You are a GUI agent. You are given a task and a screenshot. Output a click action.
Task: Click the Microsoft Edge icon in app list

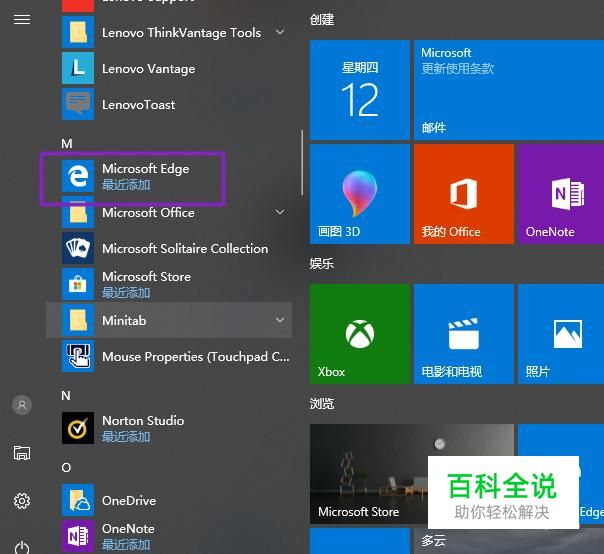[78, 176]
